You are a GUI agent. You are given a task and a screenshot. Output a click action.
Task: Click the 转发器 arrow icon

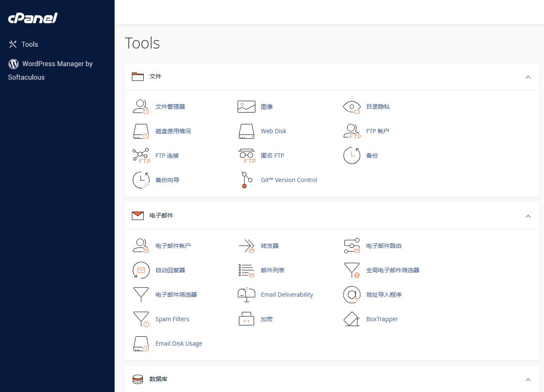[247, 246]
